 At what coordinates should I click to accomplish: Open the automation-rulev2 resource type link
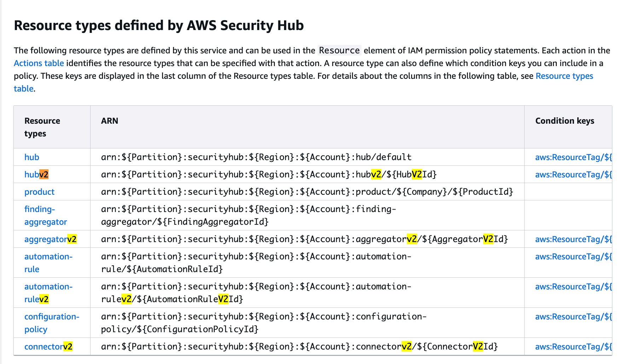coord(48,293)
